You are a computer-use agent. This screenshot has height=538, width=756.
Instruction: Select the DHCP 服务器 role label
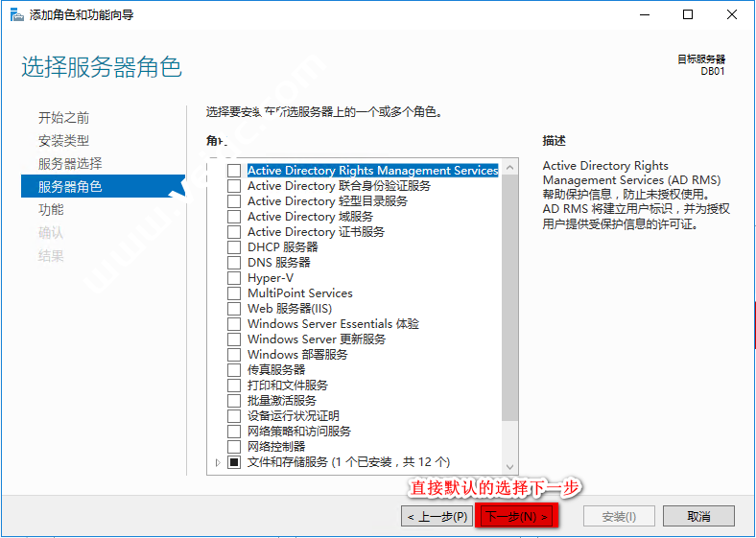(x=282, y=247)
